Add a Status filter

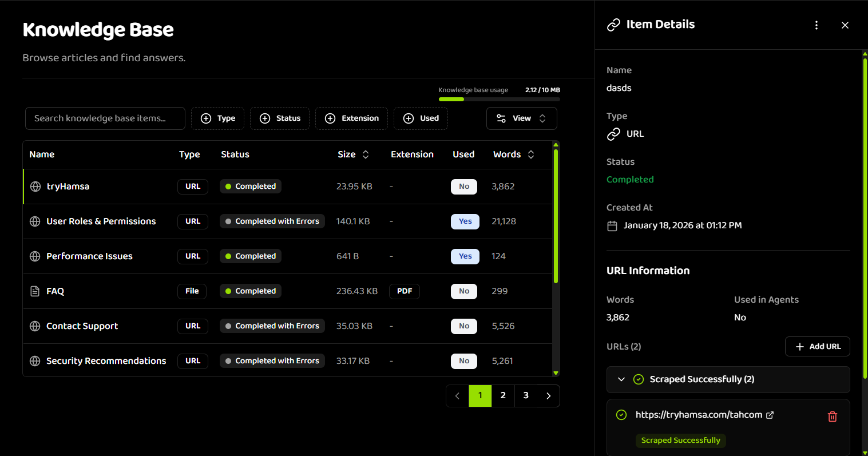(280, 118)
